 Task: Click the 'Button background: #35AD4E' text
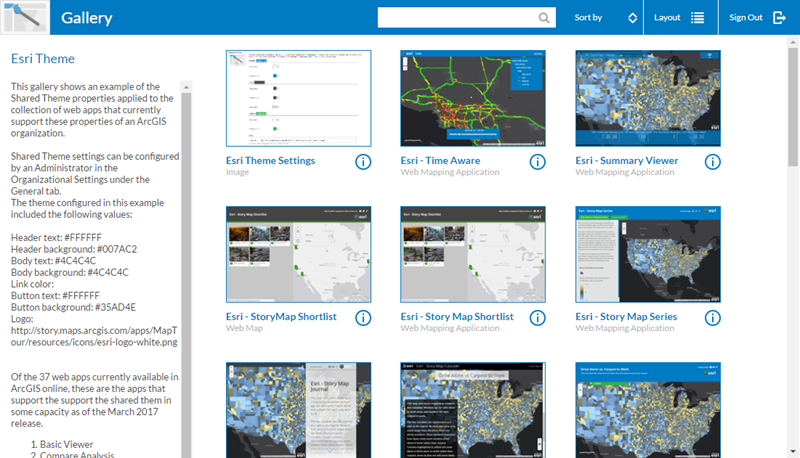pyautogui.click(x=73, y=307)
